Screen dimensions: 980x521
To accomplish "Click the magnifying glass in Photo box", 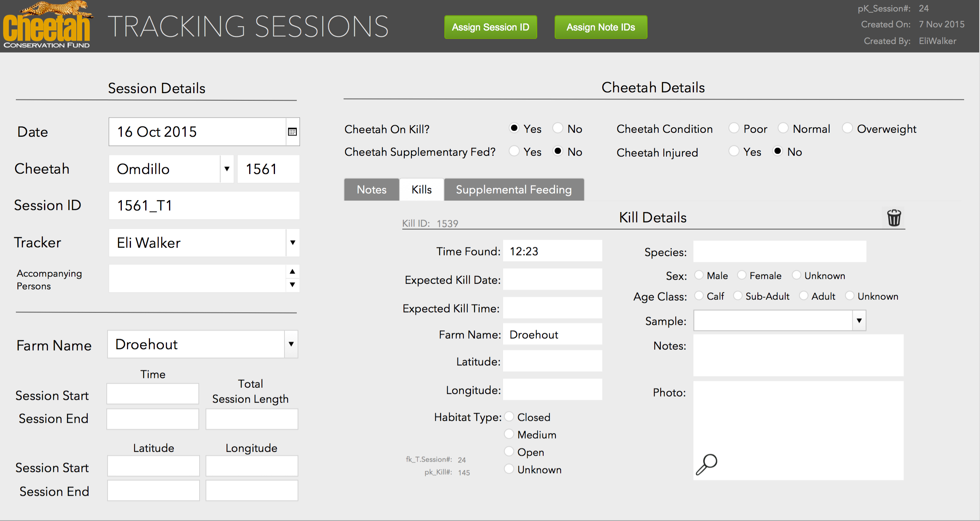I will 707,464.
